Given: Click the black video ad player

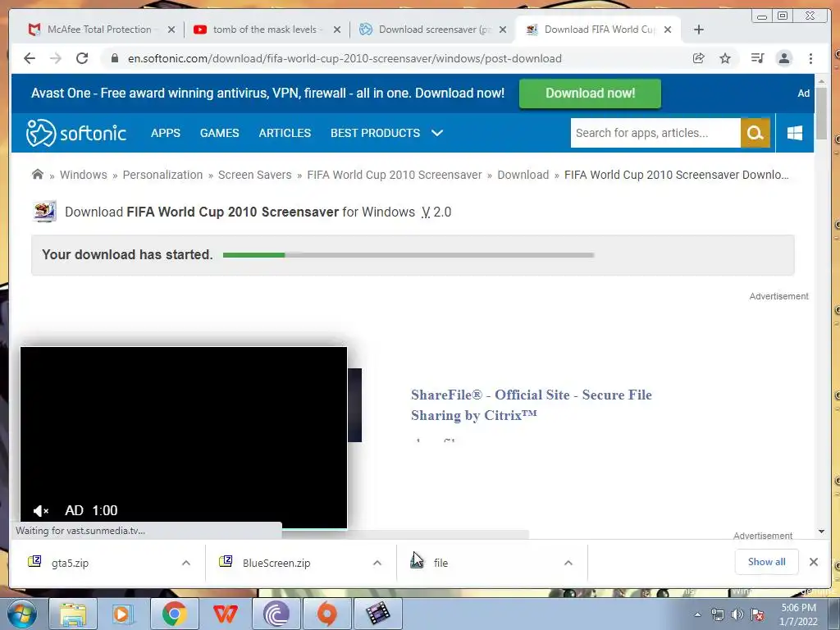Looking at the screenshot, I should (x=184, y=437).
